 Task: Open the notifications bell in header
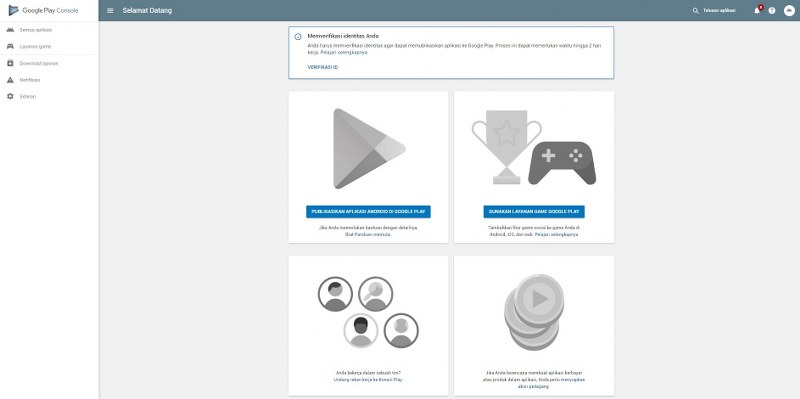coord(757,11)
